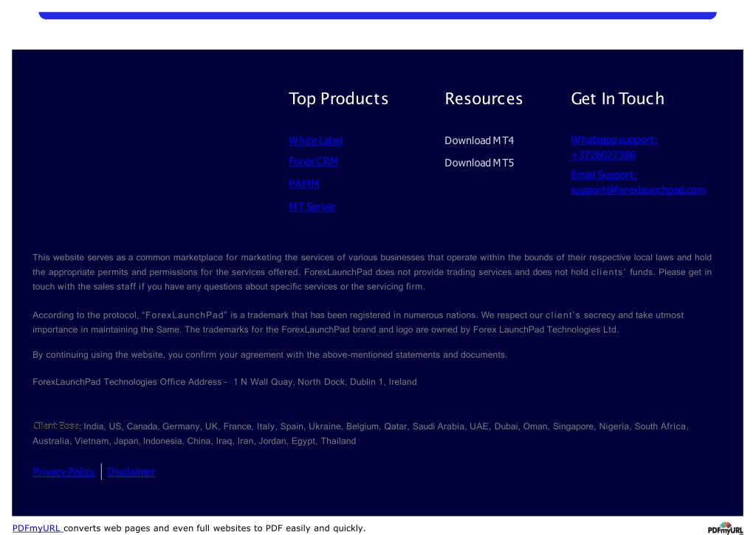Follow the PDFmyURL text link

(x=37, y=528)
